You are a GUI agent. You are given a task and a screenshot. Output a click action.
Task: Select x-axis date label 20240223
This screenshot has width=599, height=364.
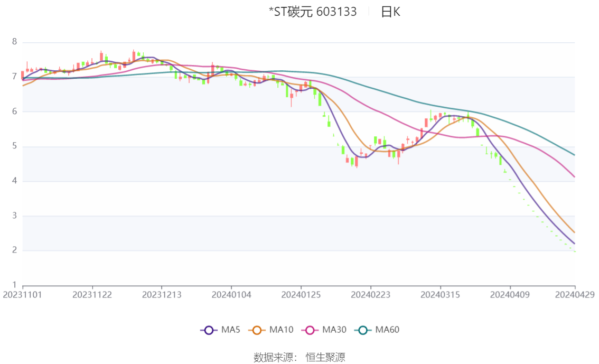pos(371,295)
